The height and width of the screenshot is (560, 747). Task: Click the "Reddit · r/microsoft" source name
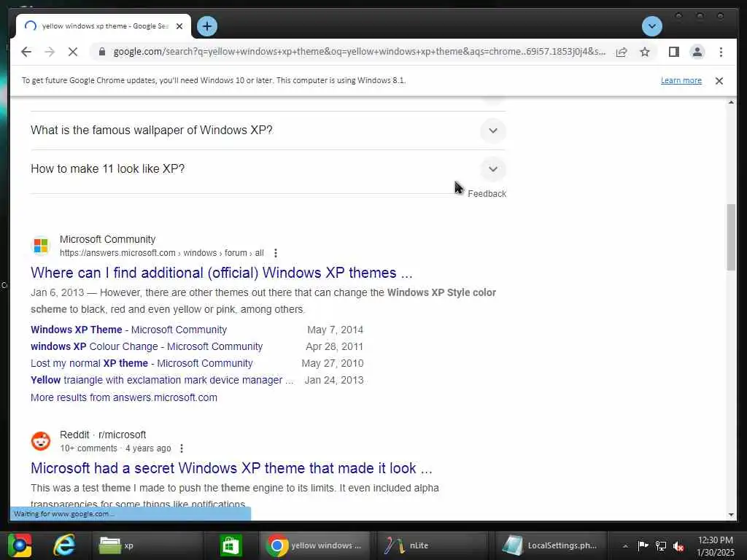coord(103,435)
